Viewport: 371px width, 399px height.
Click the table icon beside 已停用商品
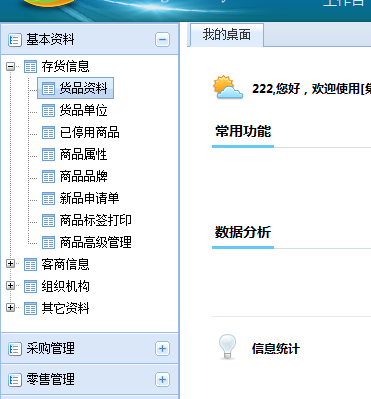[48, 133]
